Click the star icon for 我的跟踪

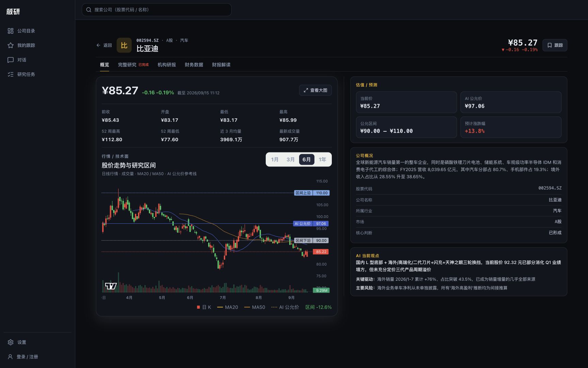[11, 45]
